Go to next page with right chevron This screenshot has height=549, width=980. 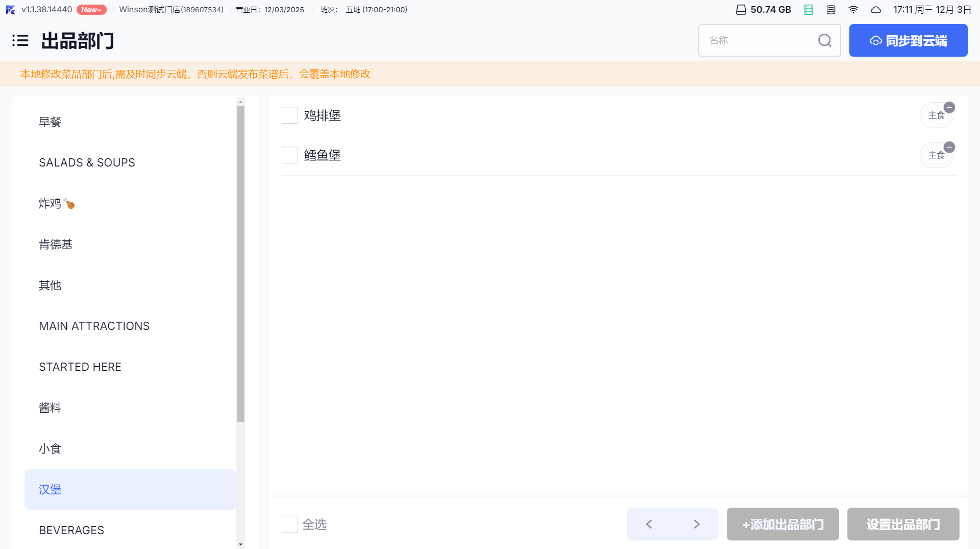(697, 524)
